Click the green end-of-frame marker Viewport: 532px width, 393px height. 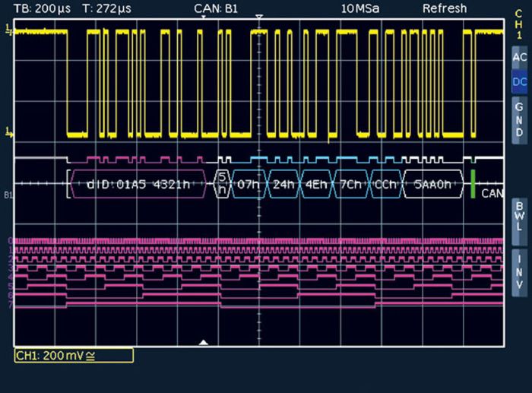[473, 184]
